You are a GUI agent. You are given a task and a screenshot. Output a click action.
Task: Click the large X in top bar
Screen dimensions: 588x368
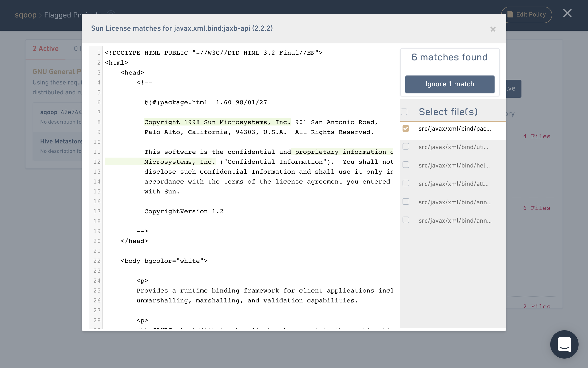(x=567, y=13)
